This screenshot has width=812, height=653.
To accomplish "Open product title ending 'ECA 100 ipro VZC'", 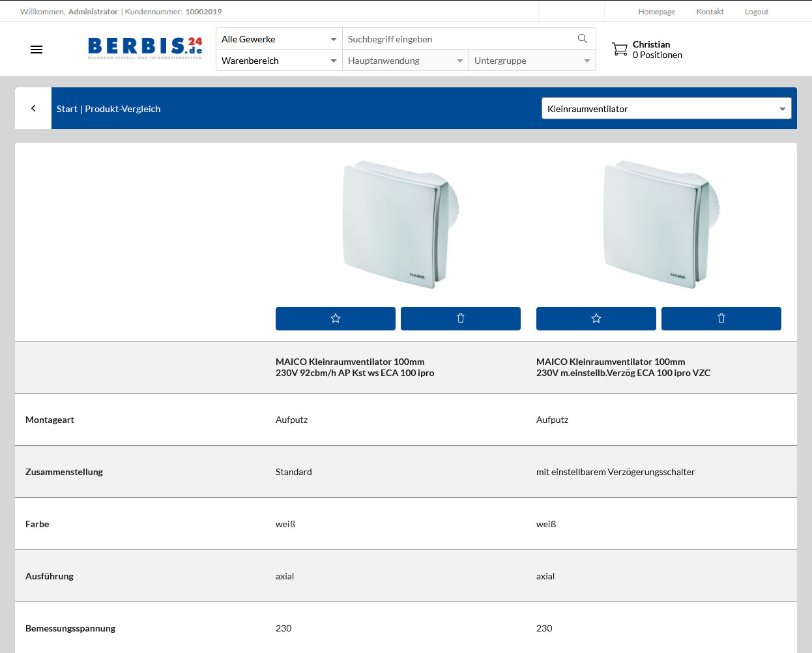I will click(x=624, y=368).
